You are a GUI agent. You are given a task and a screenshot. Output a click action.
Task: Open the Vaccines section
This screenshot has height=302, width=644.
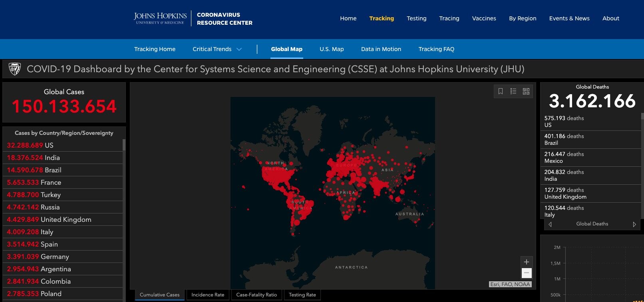click(484, 18)
